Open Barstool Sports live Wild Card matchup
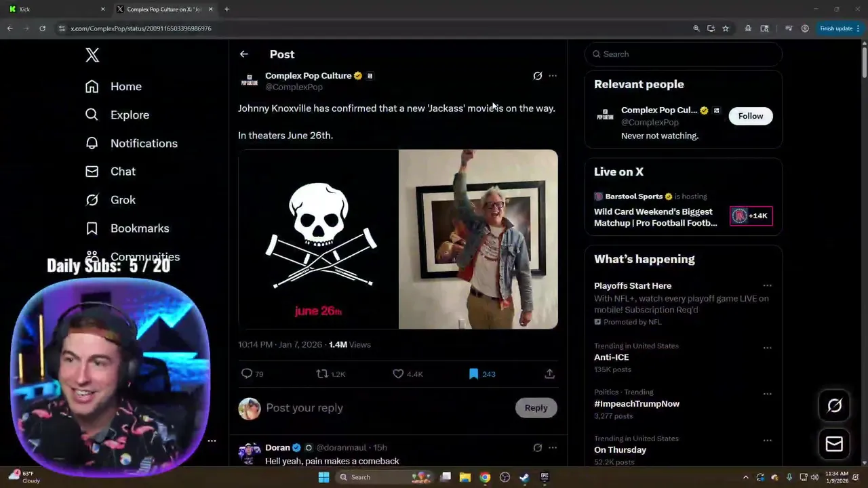This screenshot has height=488, width=868. (655, 218)
